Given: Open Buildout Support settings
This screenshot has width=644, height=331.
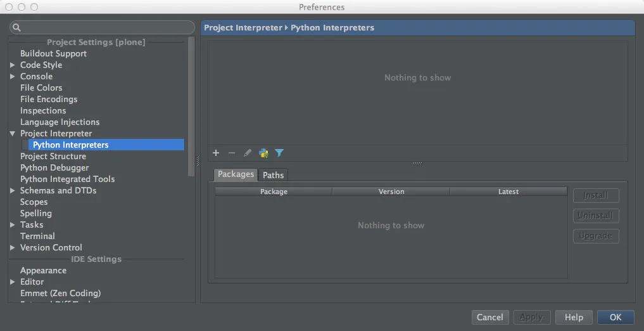Looking at the screenshot, I should pyautogui.click(x=53, y=53).
